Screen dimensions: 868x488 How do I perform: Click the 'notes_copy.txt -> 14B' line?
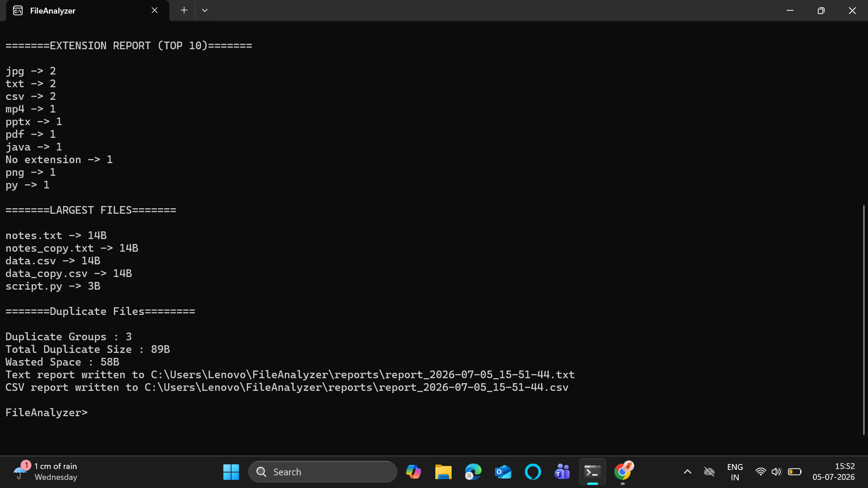tap(72, 248)
